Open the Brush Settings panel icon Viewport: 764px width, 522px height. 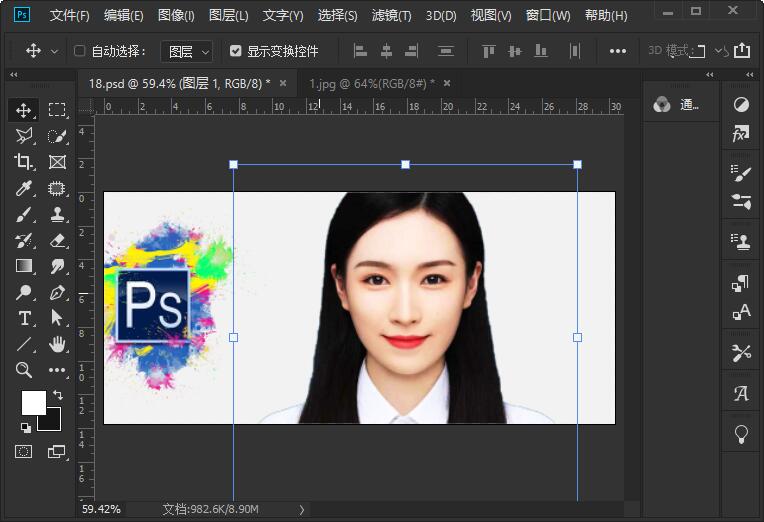tap(741, 173)
